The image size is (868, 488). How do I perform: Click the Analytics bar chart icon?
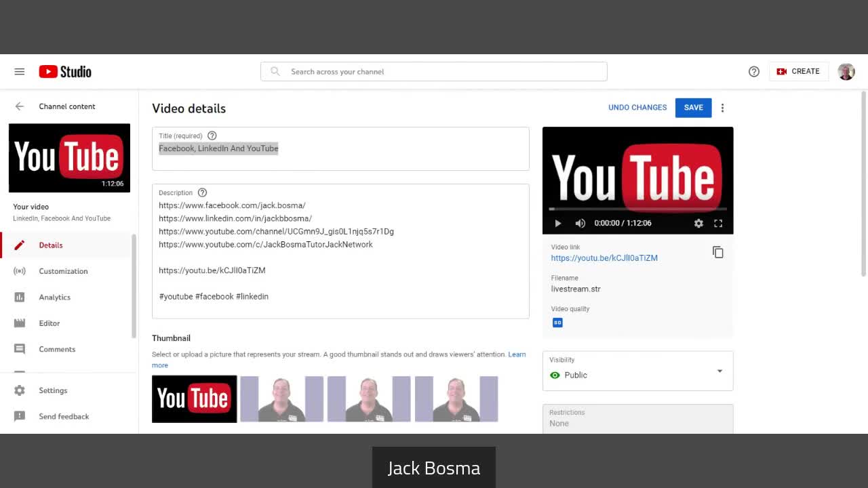(x=20, y=297)
